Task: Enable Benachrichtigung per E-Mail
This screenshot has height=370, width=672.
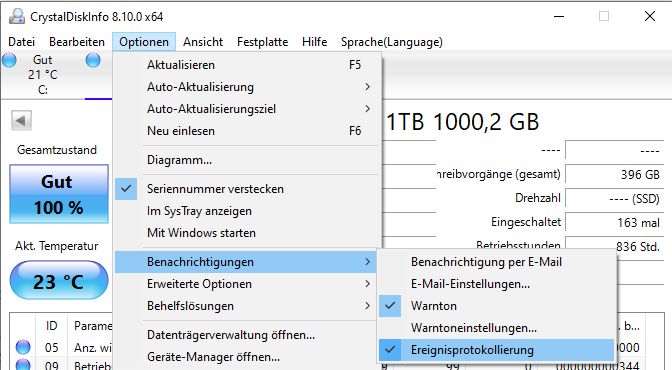Action: pyautogui.click(x=497, y=262)
